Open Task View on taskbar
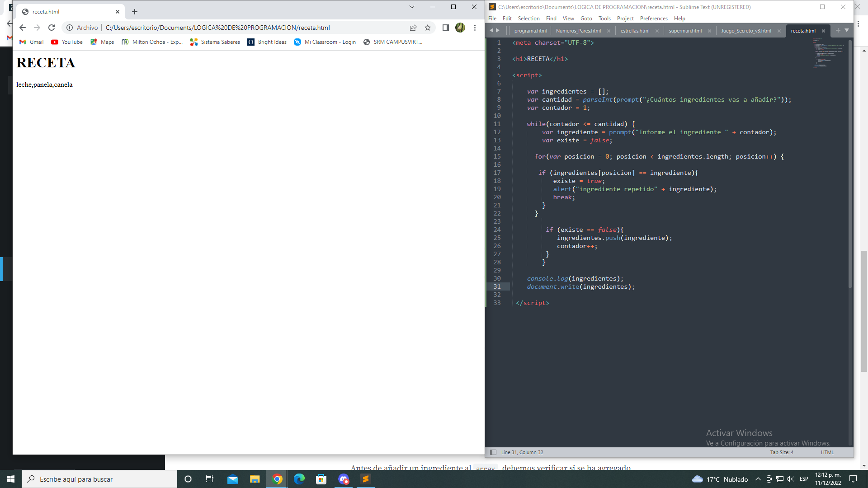 (x=210, y=479)
